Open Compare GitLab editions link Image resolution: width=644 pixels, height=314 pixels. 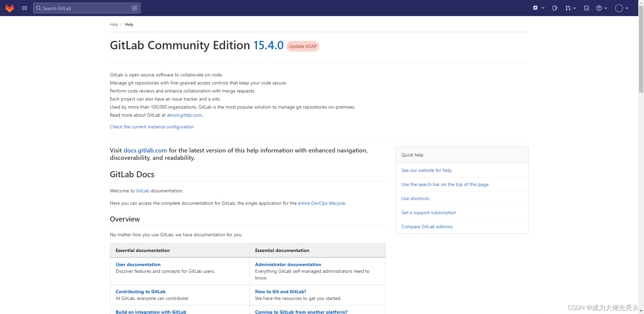427,227
